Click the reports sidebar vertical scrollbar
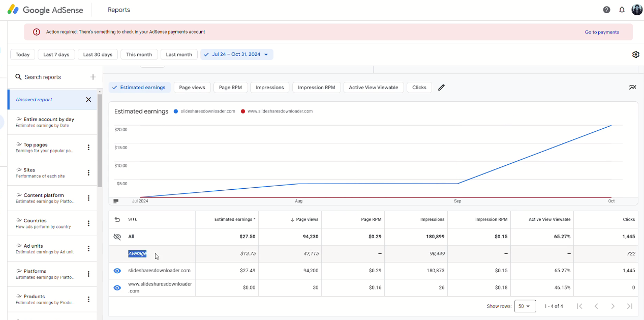This screenshot has width=644, height=320. [x=100, y=140]
